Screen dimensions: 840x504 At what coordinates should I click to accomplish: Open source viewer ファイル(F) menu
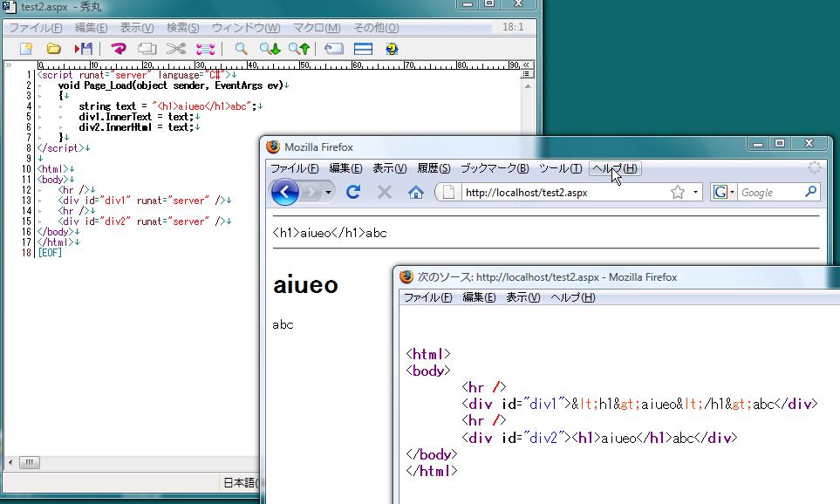(427, 297)
